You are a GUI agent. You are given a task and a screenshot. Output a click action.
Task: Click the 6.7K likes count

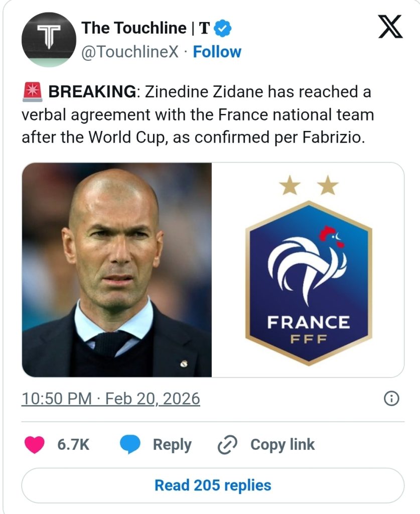coord(73,445)
